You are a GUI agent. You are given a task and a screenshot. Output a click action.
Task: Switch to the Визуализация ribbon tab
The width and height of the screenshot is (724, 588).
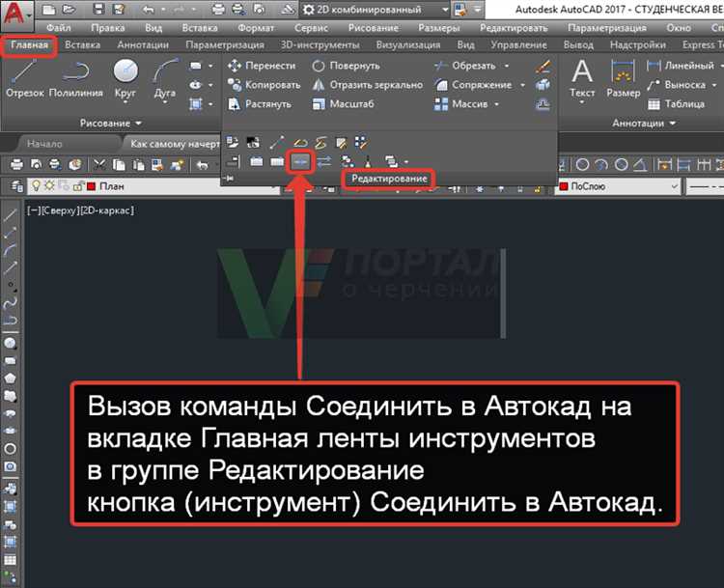point(408,45)
